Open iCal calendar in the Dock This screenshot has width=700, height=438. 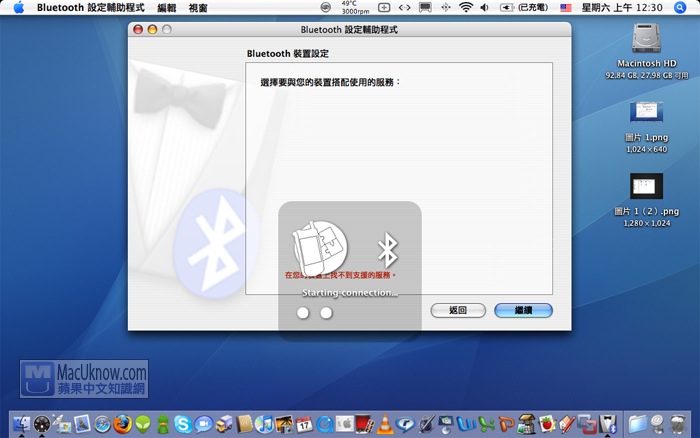304,424
